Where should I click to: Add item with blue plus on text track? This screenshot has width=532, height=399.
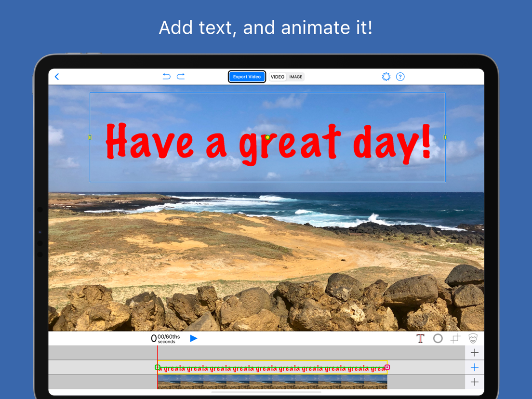click(475, 367)
